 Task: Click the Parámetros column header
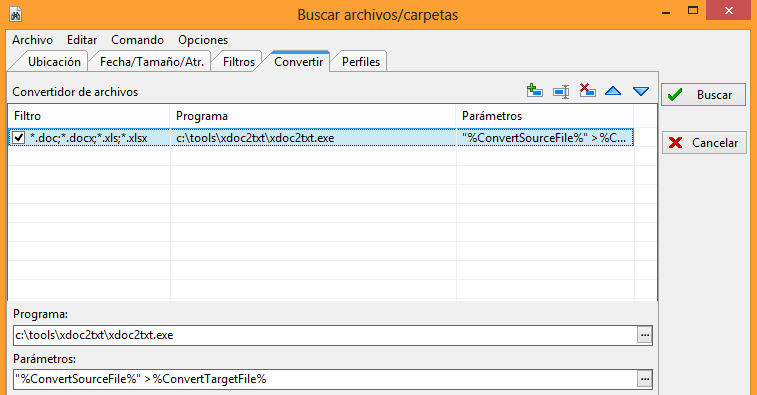[545, 116]
